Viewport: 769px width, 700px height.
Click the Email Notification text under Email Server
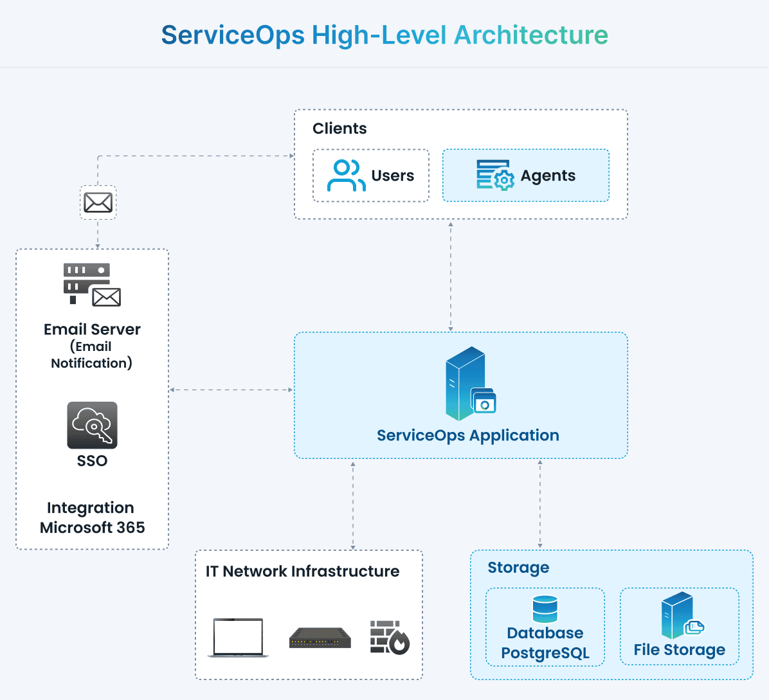(91, 355)
